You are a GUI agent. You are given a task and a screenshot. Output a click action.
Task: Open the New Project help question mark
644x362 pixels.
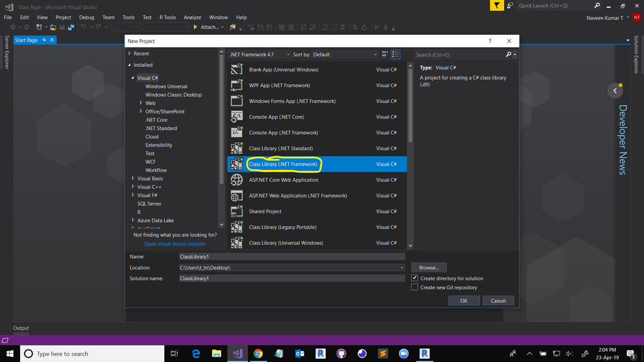point(489,41)
